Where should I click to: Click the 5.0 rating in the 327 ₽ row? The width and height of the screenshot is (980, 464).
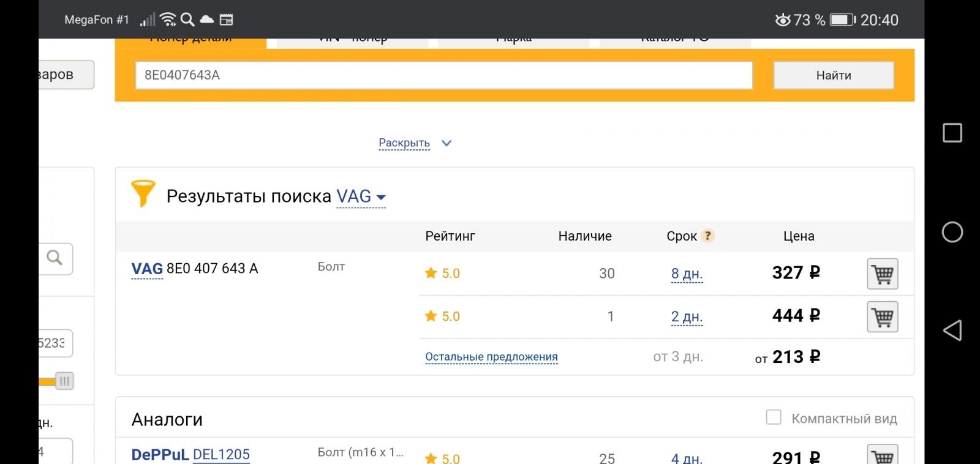point(442,274)
